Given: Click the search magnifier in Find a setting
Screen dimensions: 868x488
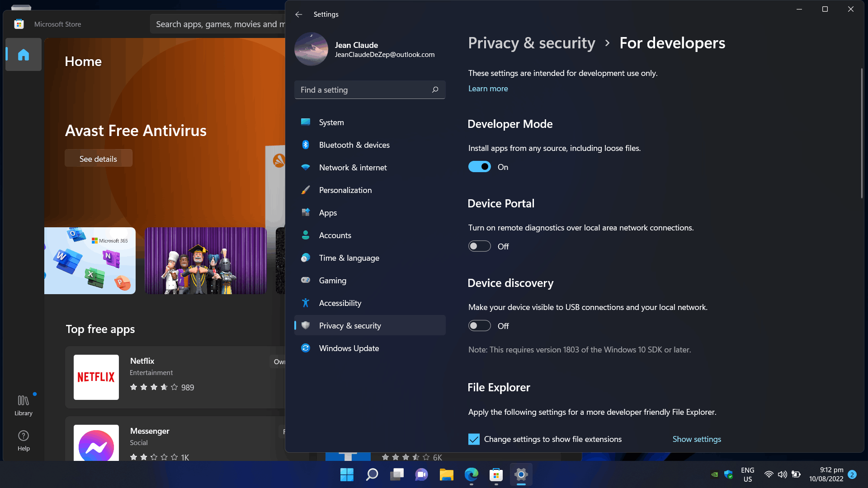Looking at the screenshot, I should [x=435, y=89].
